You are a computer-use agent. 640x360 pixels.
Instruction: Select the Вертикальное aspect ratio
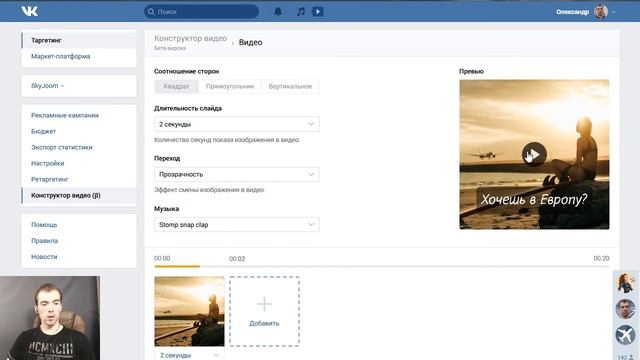(x=290, y=86)
